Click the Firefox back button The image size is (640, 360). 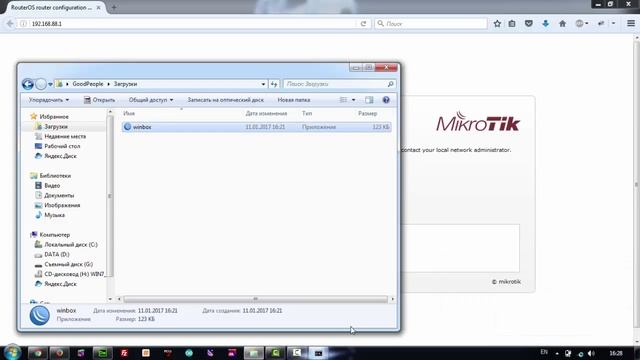10,24
